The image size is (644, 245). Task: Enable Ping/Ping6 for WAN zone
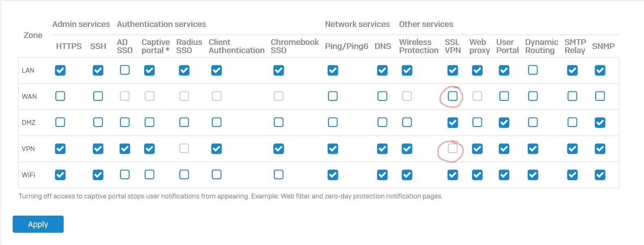pos(333,96)
